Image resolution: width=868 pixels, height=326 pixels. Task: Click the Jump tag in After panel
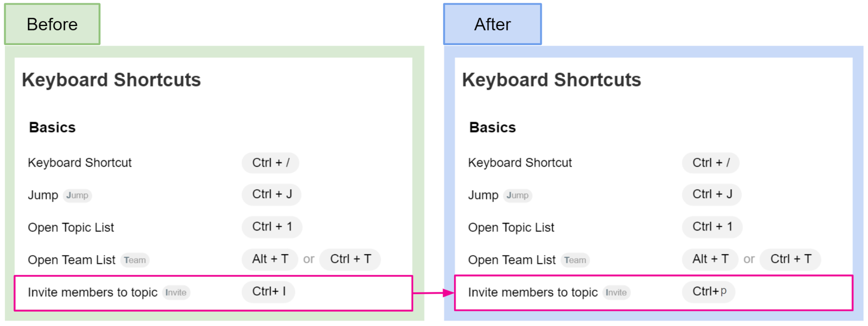click(x=518, y=195)
